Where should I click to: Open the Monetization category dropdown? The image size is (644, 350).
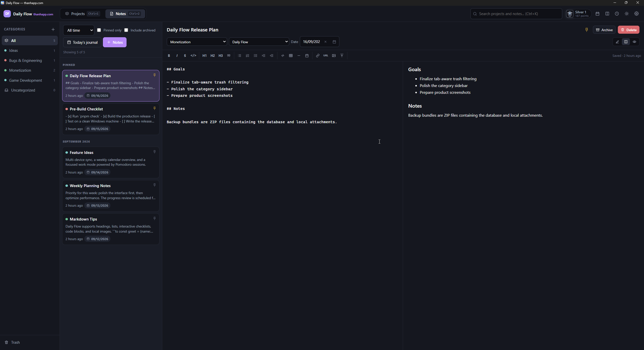[197, 42]
